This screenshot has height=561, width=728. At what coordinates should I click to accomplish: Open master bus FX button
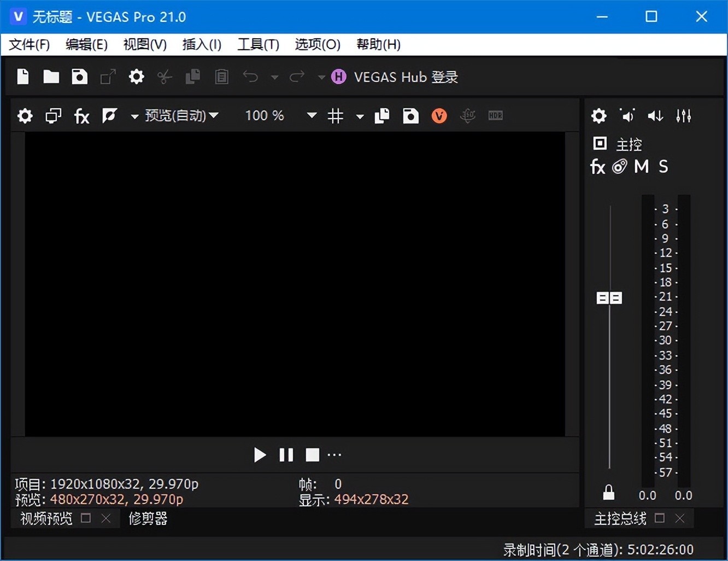click(x=597, y=167)
